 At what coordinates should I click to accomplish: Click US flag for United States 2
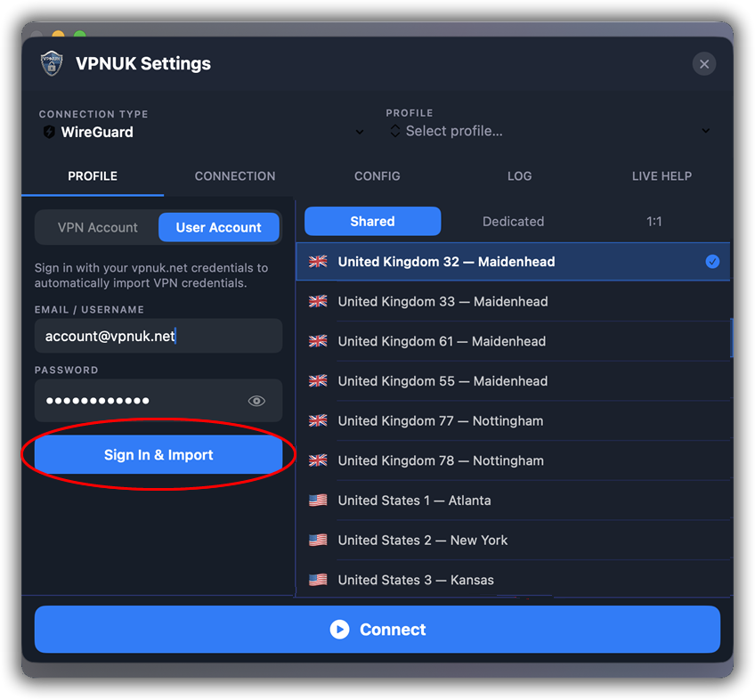coord(318,540)
